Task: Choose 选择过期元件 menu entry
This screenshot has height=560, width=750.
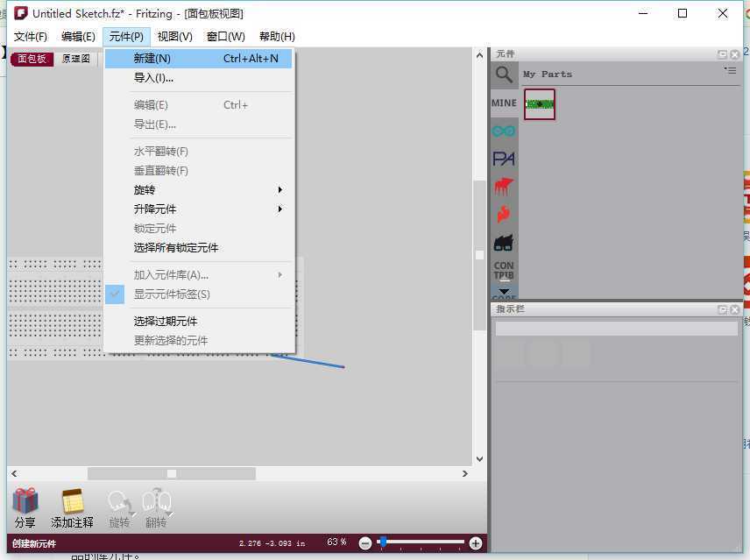Action: [x=198, y=322]
